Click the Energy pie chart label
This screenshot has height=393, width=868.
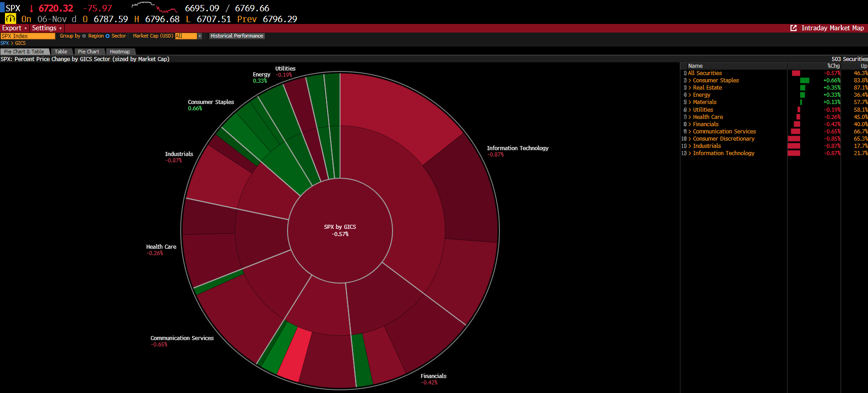coord(261,75)
